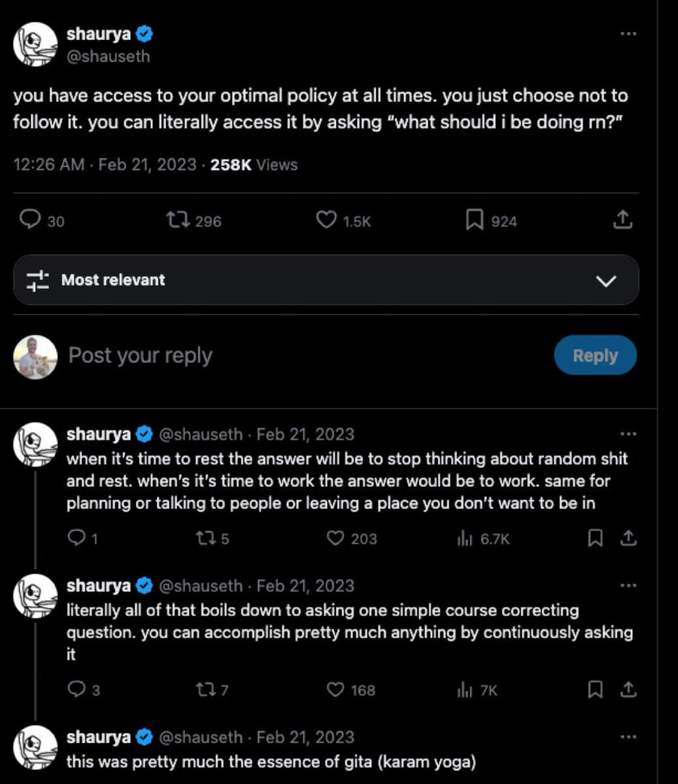Click the blue Reply button
This screenshot has height=784, width=678.
(x=595, y=355)
